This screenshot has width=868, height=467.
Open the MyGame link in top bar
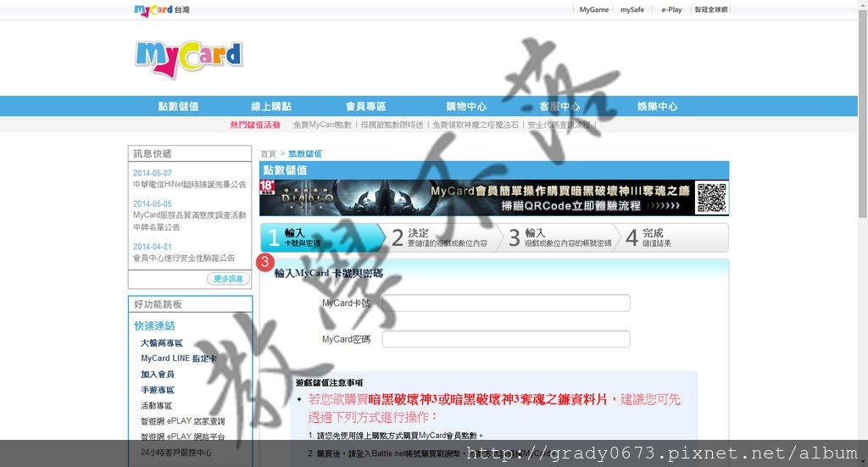(593, 9)
